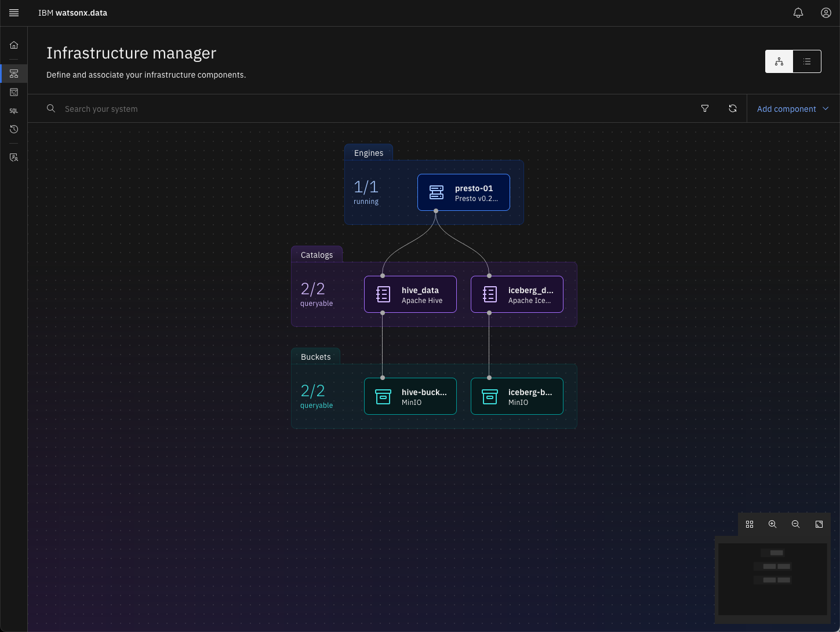Viewport: 840px width, 632px height.
Task: Select the iceberg-b... MinIO bucket node
Action: coord(517,396)
